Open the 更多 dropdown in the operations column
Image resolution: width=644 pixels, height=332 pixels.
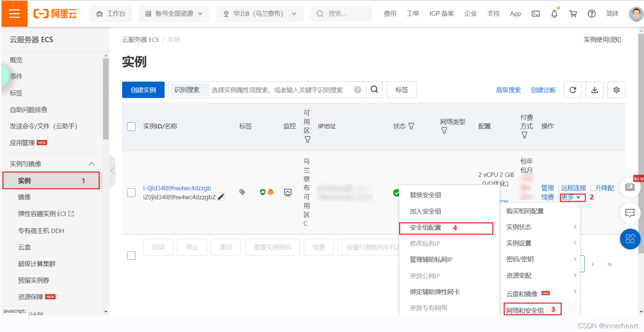[x=571, y=197]
